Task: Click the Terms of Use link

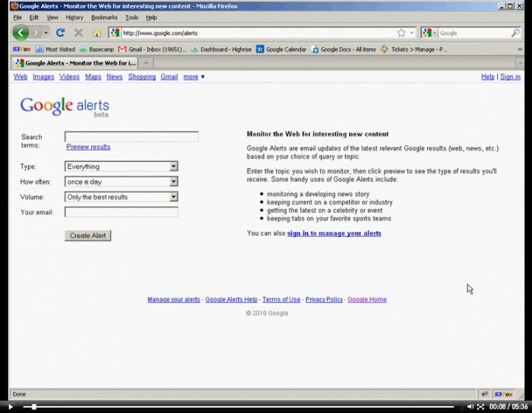Action: tap(281, 300)
